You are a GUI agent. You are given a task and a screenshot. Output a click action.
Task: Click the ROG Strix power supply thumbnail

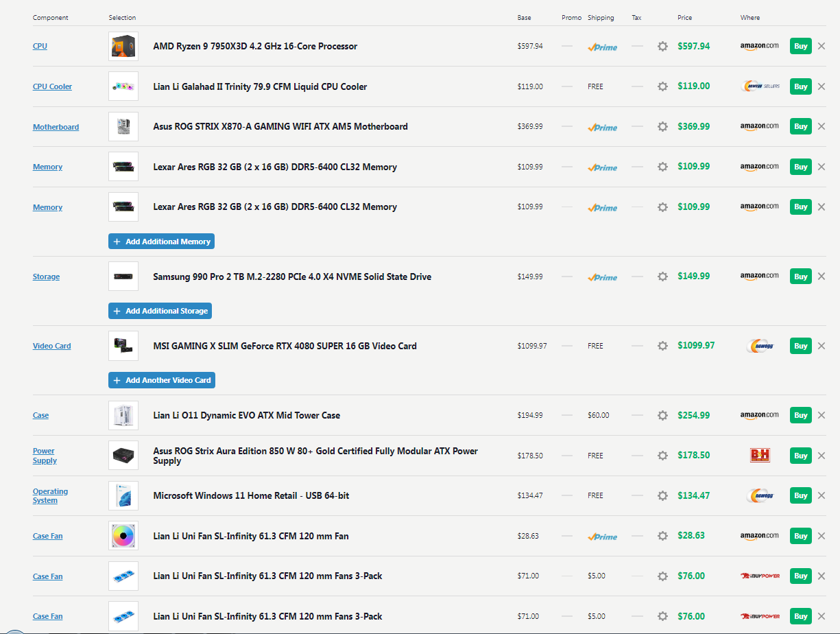pos(123,456)
